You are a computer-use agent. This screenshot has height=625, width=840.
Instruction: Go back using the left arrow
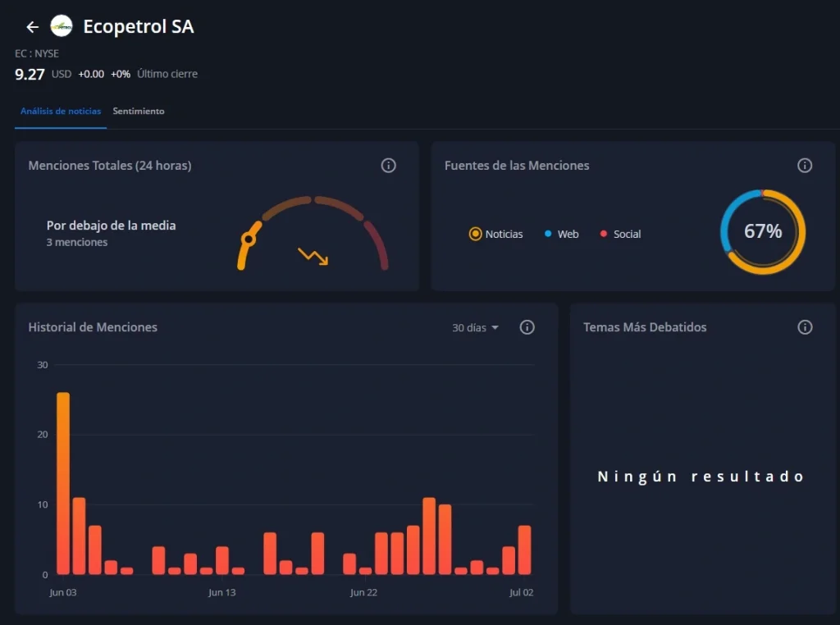click(33, 27)
